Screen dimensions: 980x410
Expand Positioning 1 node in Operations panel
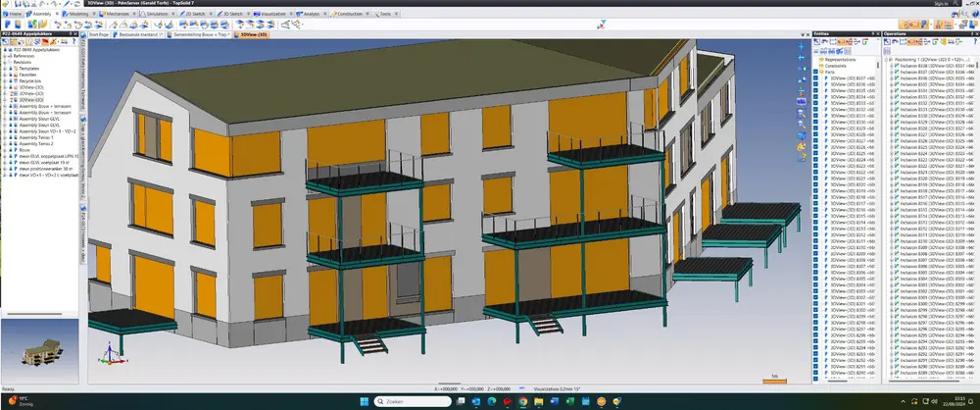click(886, 60)
